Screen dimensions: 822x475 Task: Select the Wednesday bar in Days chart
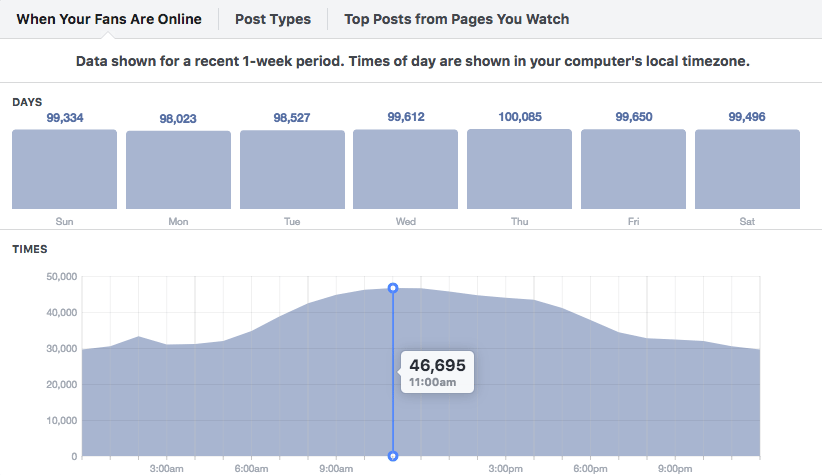tap(405, 169)
